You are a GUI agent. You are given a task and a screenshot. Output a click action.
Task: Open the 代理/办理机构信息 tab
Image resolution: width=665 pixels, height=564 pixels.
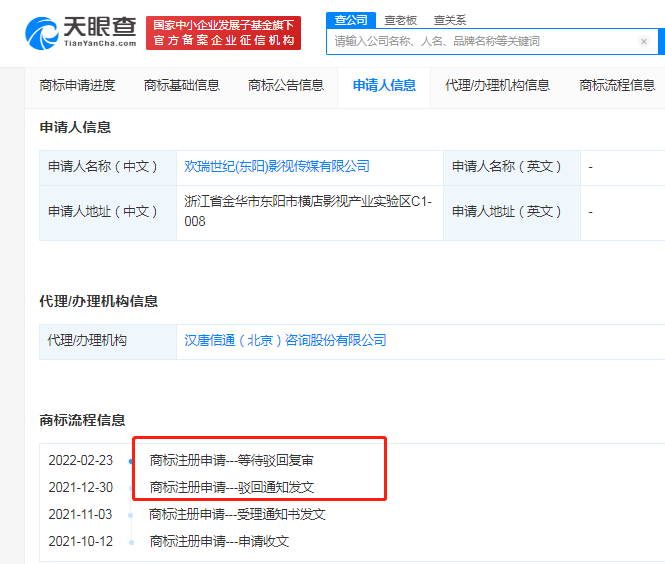tap(497, 85)
